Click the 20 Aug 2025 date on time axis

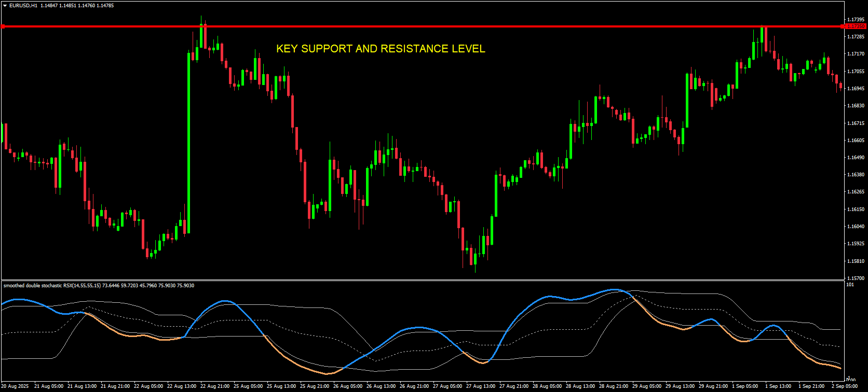click(15, 386)
